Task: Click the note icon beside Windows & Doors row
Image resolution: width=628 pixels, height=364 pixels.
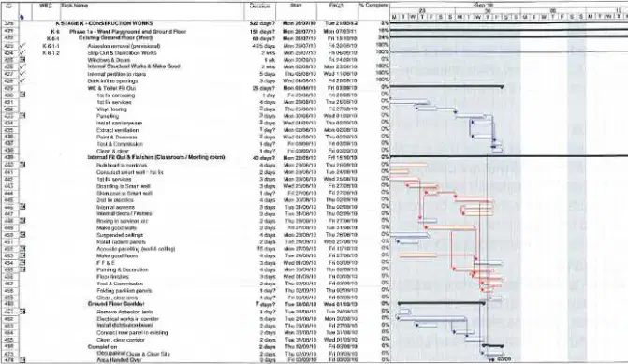Action: pos(22,60)
